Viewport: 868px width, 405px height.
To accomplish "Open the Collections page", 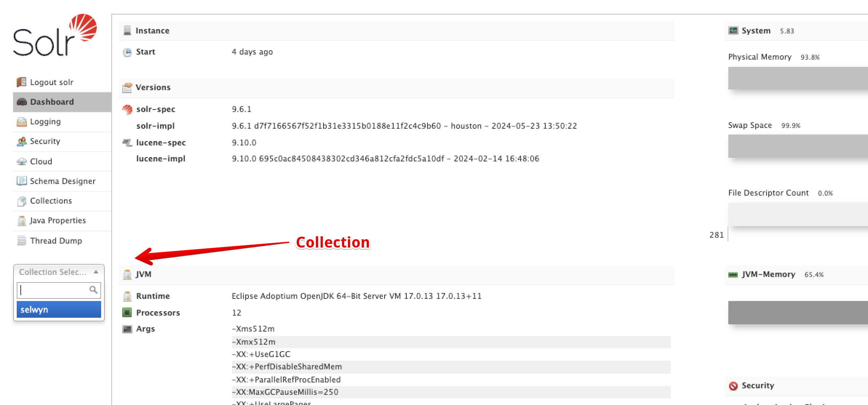I will point(51,201).
